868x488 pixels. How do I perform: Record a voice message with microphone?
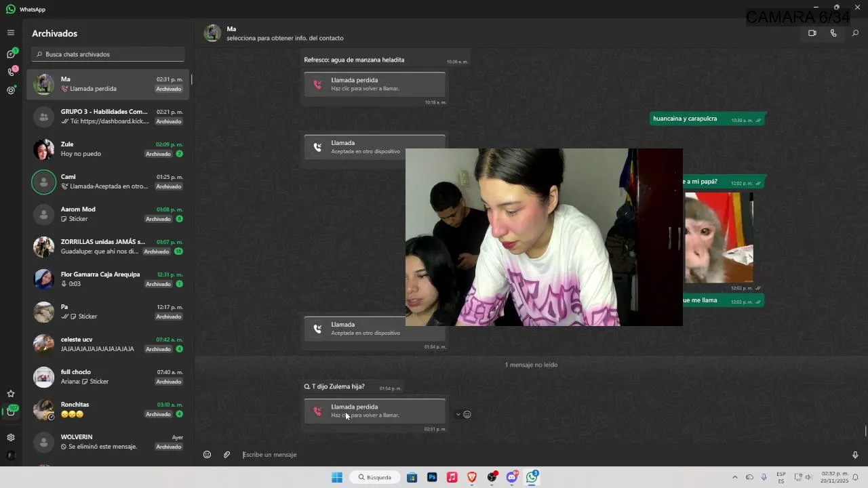click(855, 455)
